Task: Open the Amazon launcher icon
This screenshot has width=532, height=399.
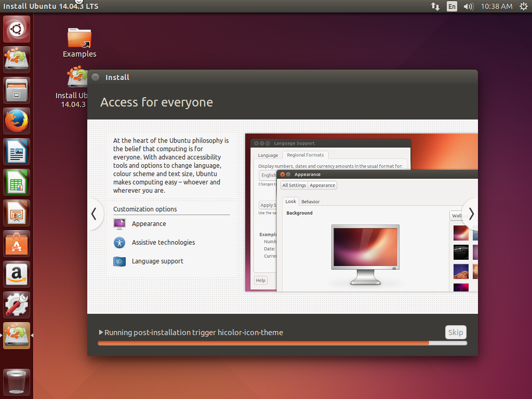Action: (17, 274)
